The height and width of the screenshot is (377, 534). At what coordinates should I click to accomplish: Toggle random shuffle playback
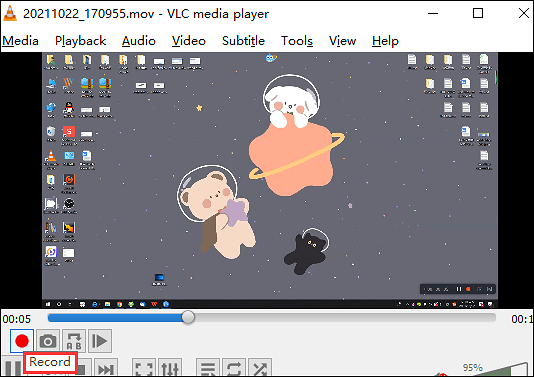[x=260, y=368]
